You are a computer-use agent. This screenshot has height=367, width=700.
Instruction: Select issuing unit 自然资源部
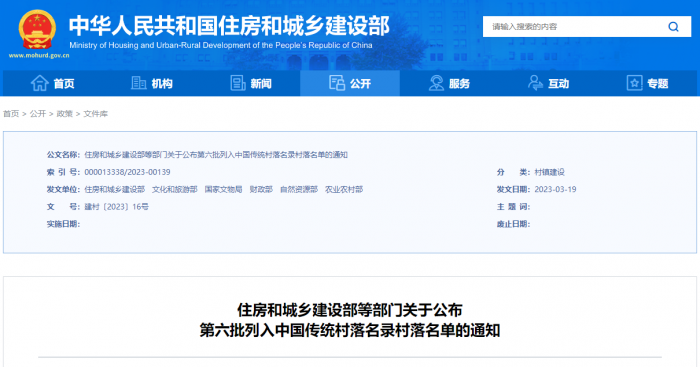tap(299, 189)
